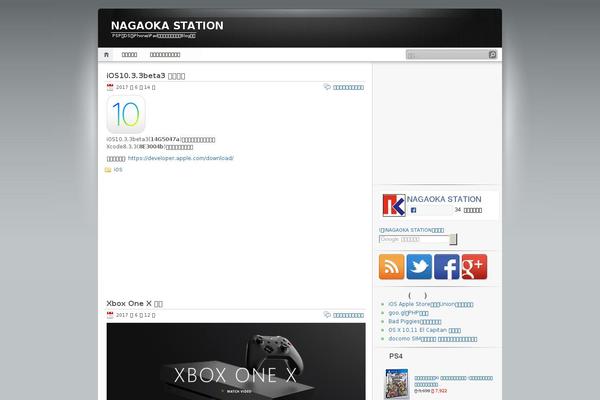Open the Bad Piggies article link
Image resolution: width=600 pixels, height=400 pixels.
point(415,322)
